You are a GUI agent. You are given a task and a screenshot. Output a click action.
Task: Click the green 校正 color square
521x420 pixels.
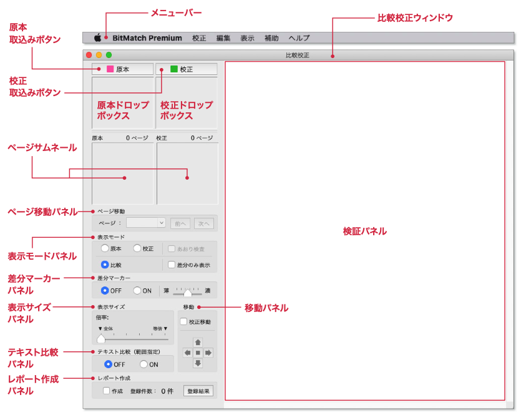174,69
